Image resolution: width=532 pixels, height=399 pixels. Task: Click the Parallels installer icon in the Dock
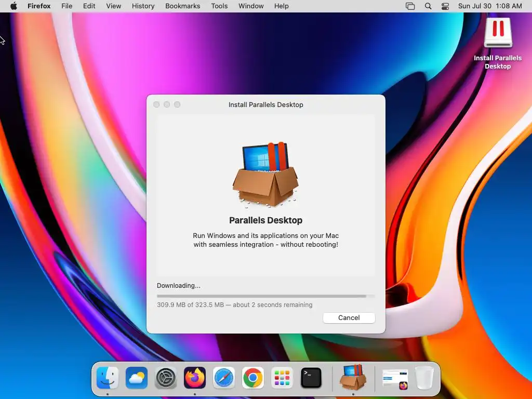(x=353, y=377)
